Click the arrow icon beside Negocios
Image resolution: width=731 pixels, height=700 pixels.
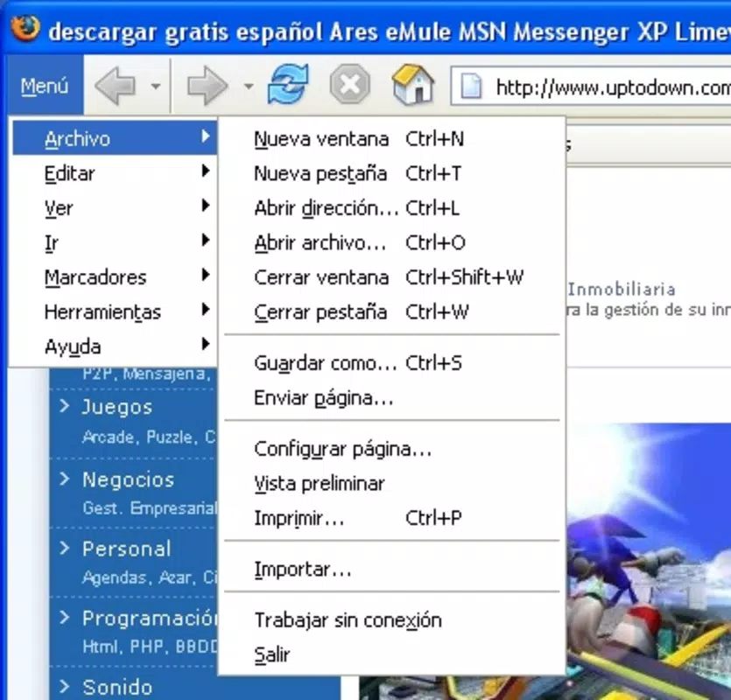click(x=65, y=479)
